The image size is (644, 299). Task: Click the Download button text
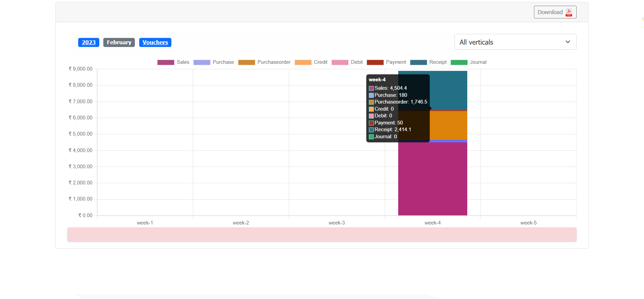point(550,12)
